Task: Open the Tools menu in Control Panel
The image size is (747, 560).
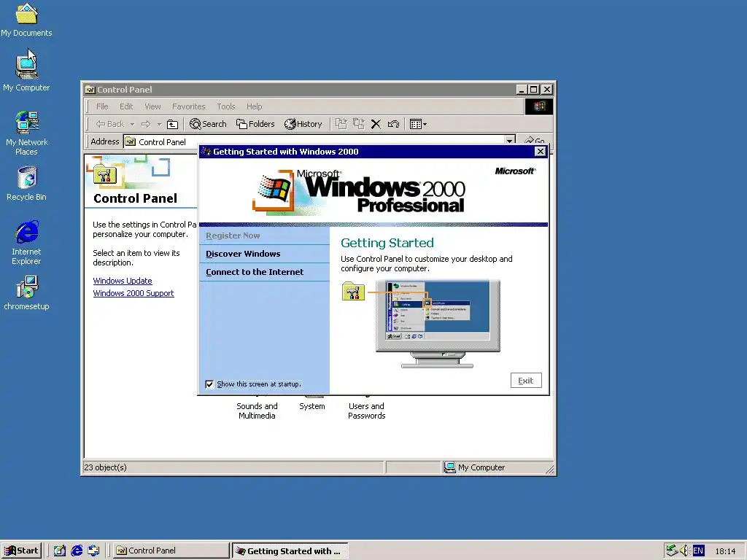Action: coord(226,106)
